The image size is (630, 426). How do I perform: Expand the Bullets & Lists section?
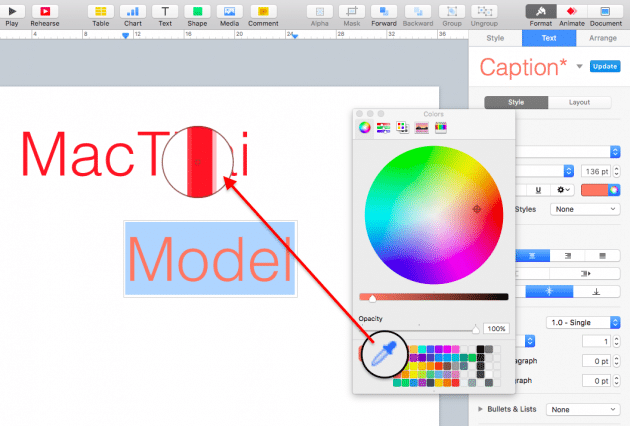(480, 409)
